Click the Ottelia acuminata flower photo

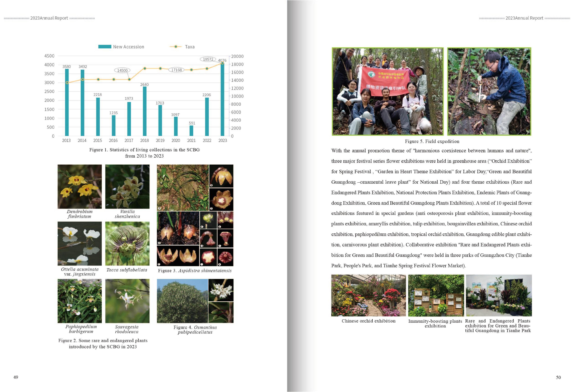(80, 243)
